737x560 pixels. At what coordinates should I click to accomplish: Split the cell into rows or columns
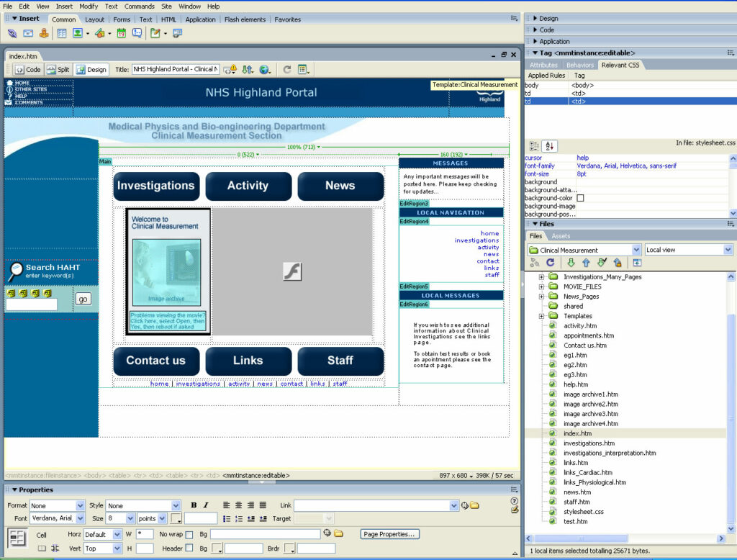click(55, 548)
